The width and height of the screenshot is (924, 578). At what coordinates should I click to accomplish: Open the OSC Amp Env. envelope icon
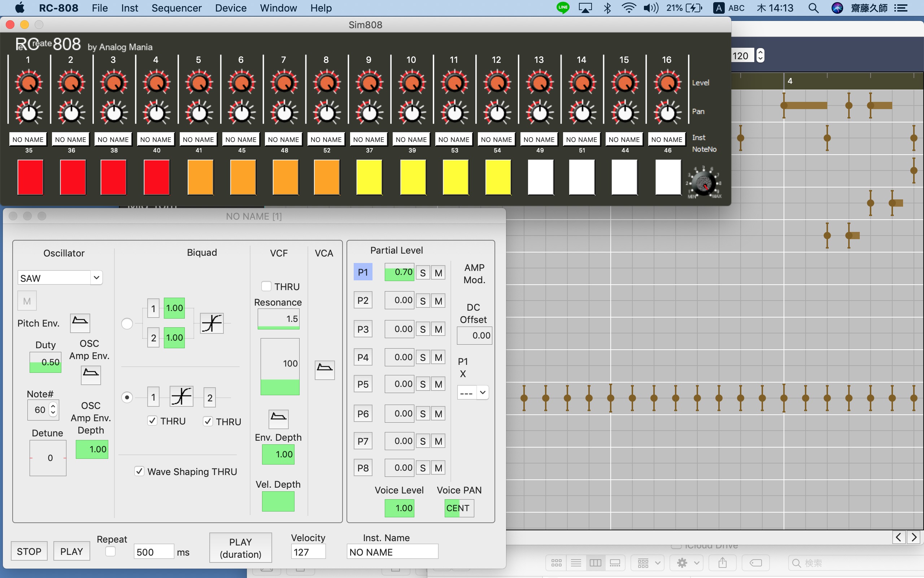point(91,375)
